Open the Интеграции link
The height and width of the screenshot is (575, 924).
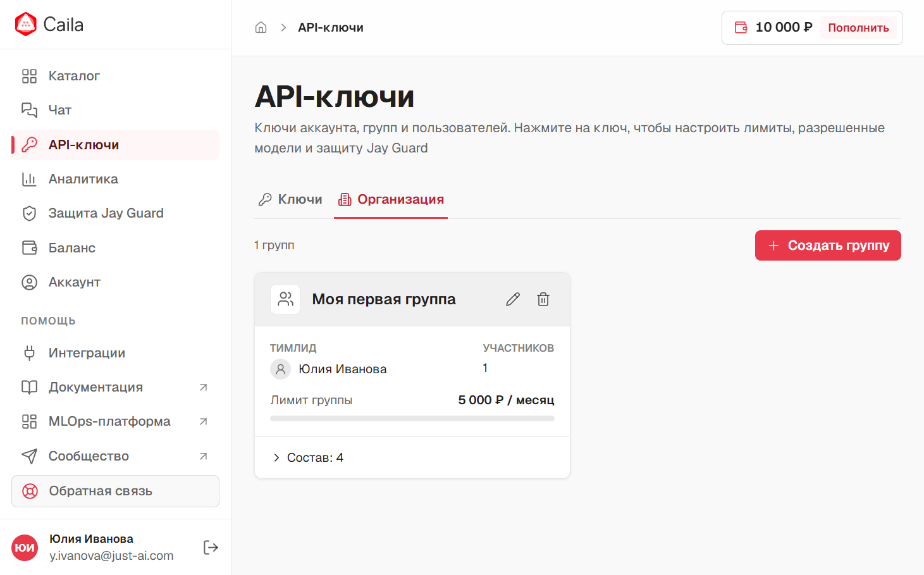pos(115,353)
